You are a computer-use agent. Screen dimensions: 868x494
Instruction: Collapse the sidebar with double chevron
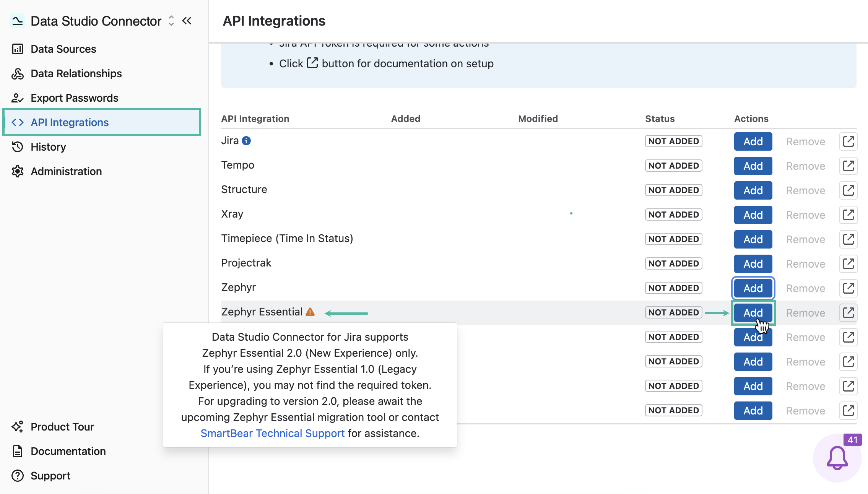click(187, 21)
